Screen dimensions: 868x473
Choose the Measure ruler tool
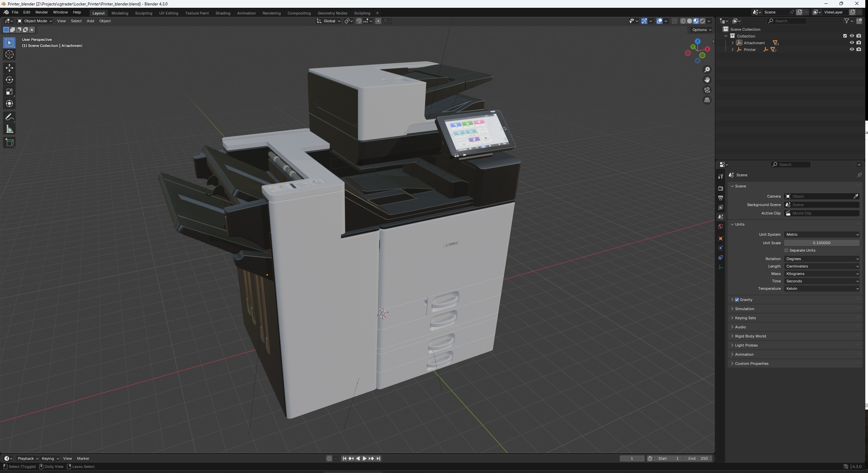click(x=9, y=129)
